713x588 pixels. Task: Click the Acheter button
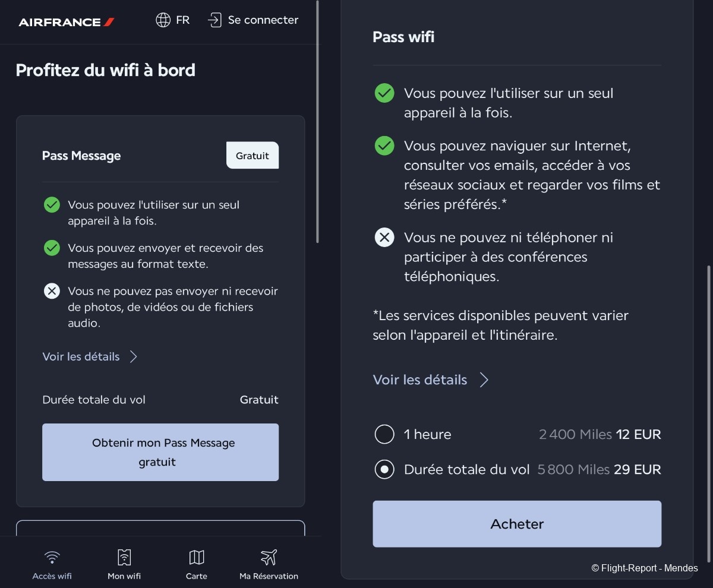517,524
